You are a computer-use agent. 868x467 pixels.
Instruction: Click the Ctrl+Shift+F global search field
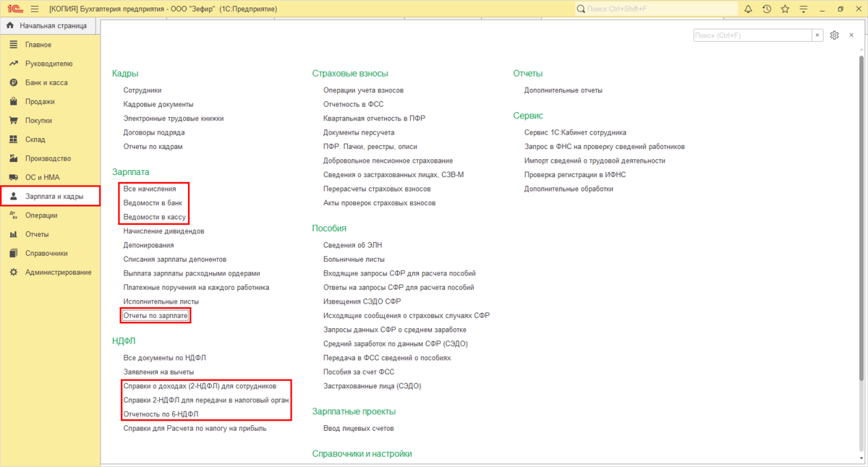[656, 9]
